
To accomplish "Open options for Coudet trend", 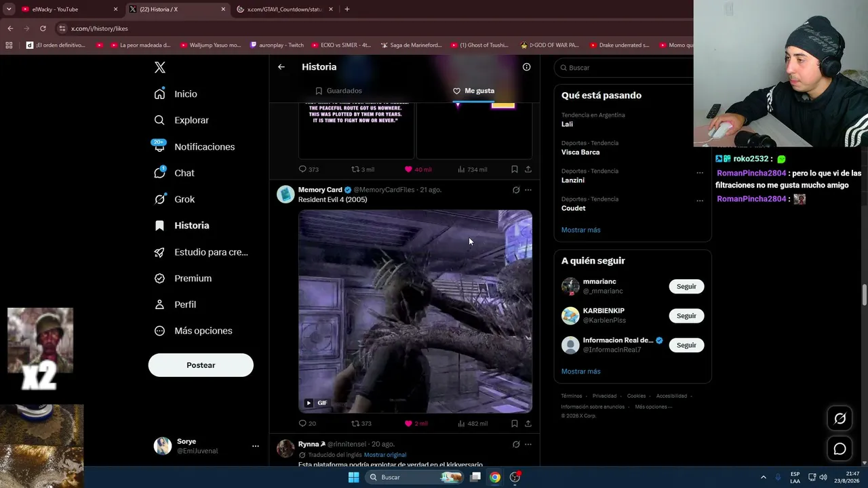I will pos(700,201).
